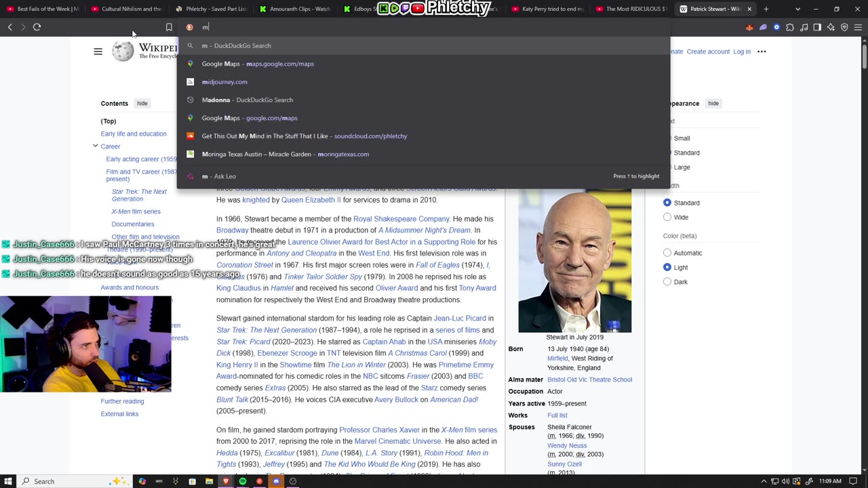This screenshot has height=488, width=868.
Task: Reload the page with the refresh icon
Action: click(x=37, y=27)
